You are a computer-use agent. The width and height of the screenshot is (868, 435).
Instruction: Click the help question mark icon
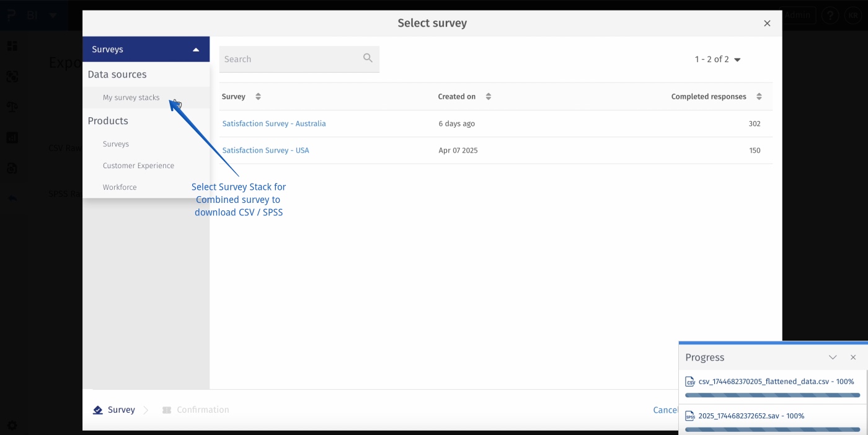point(830,15)
